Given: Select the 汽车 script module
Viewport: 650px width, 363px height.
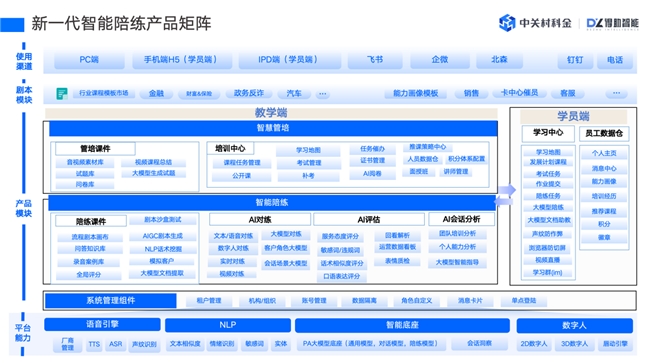Looking at the screenshot, I should [294, 94].
